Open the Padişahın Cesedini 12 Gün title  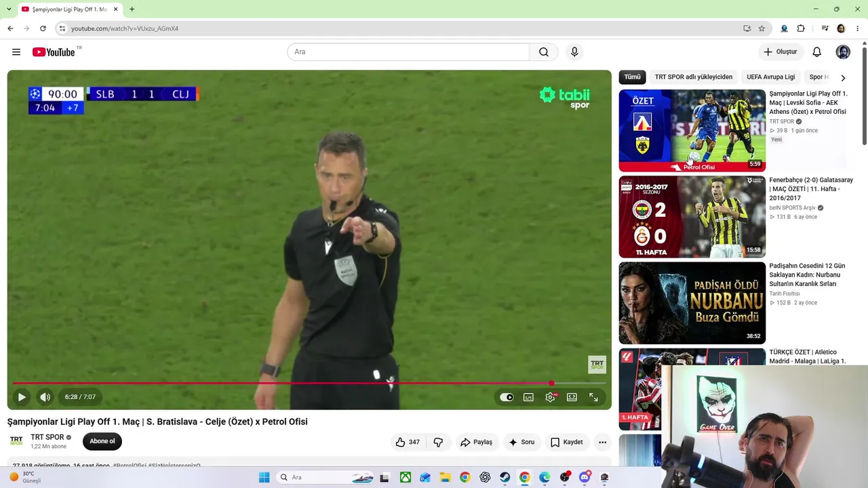pyautogui.click(x=808, y=274)
